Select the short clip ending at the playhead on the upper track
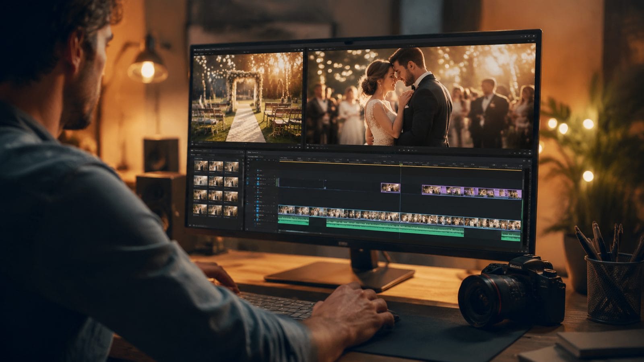The height and width of the screenshot is (362, 644). 390,187
